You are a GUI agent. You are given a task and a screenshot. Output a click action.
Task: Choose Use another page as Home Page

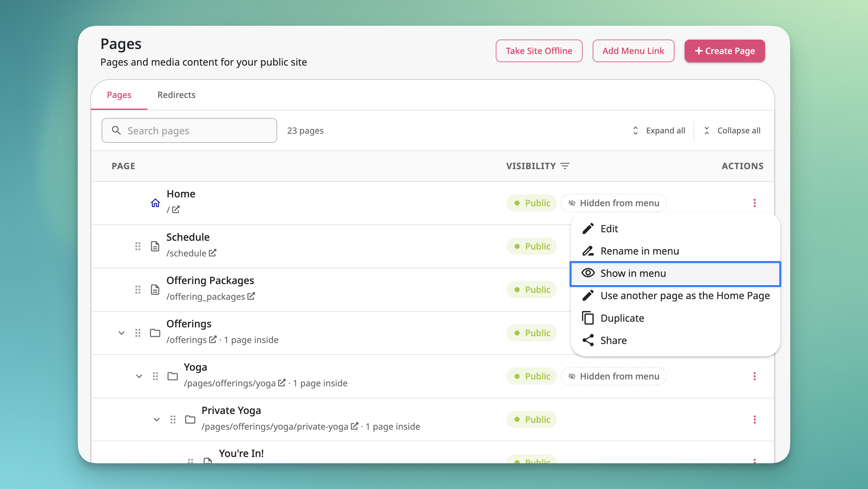pyautogui.click(x=675, y=296)
